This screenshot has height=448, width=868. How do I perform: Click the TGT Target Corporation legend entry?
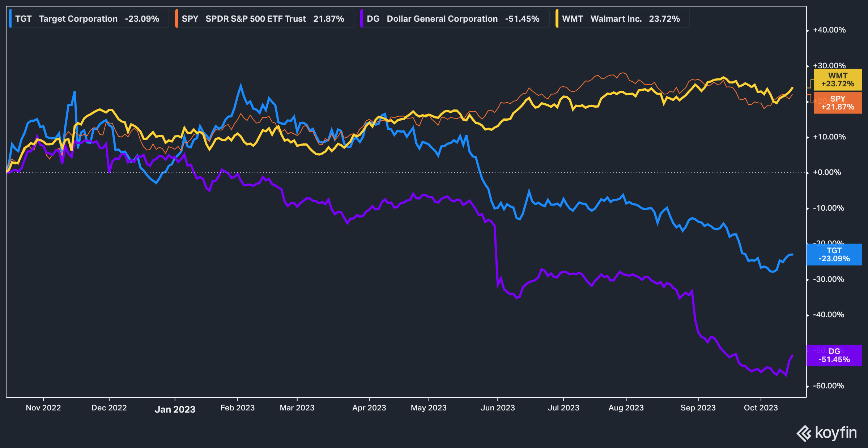click(x=89, y=19)
